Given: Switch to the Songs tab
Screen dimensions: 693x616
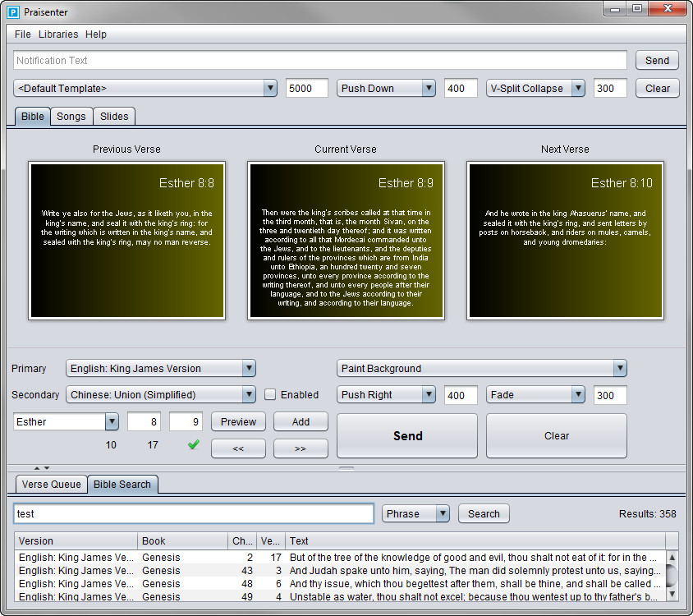Looking at the screenshot, I should [71, 117].
